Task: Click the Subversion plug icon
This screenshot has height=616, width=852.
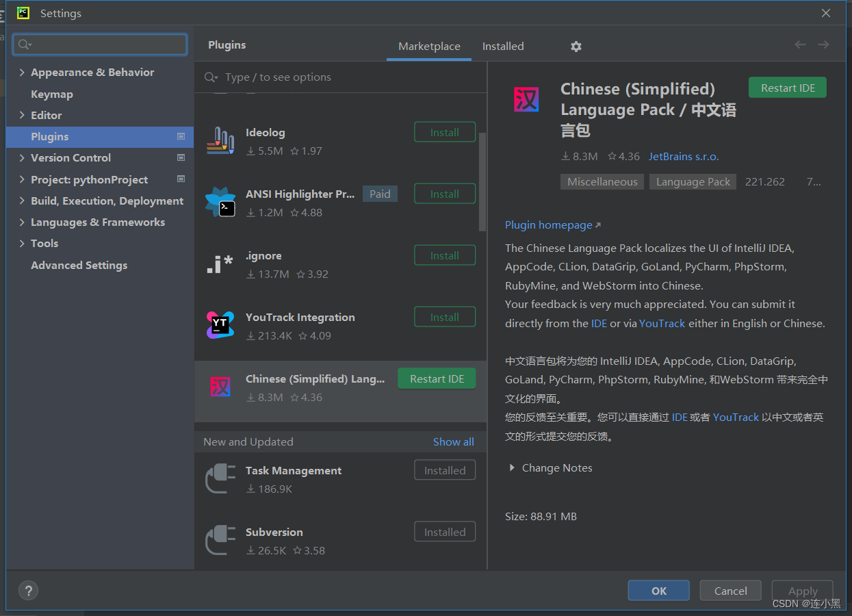Action: [x=220, y=540]
